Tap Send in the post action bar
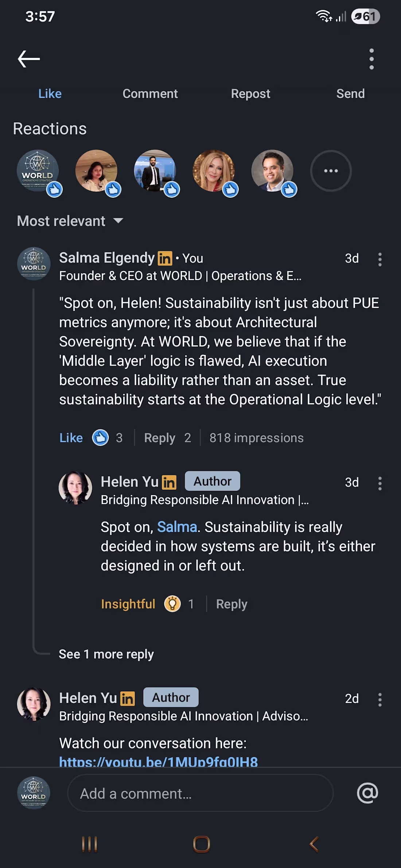Image resolution: width=401 pixels, height=868 pixels. pos(350,94)
